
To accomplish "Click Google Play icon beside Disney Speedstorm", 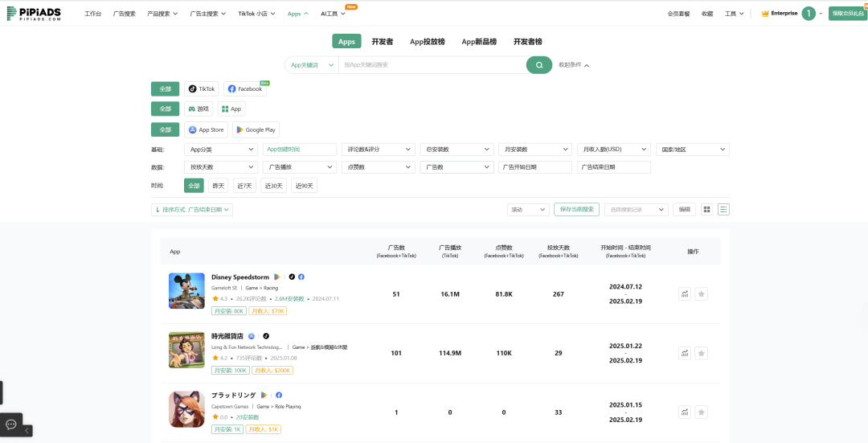I will tap(277, 277).
